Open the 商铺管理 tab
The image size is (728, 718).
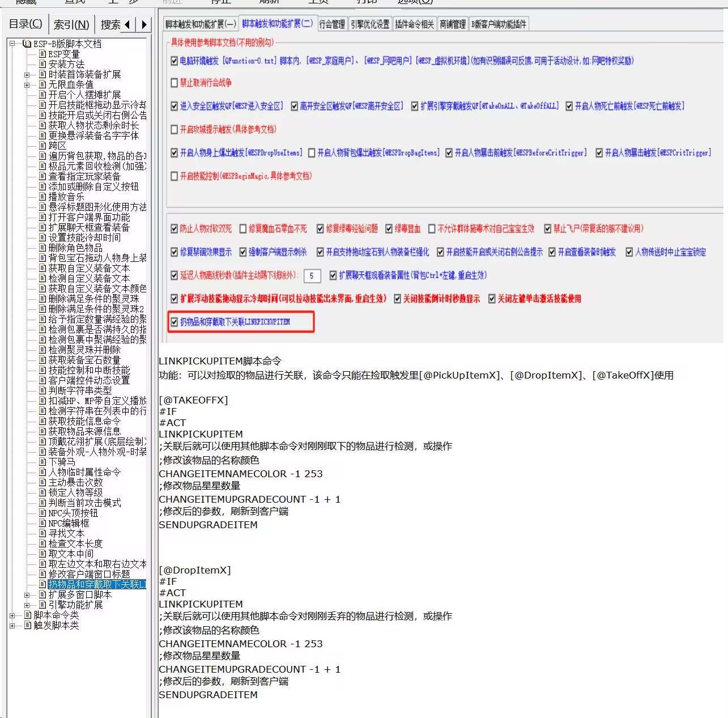pyautogui.click(x=453, y=24)
